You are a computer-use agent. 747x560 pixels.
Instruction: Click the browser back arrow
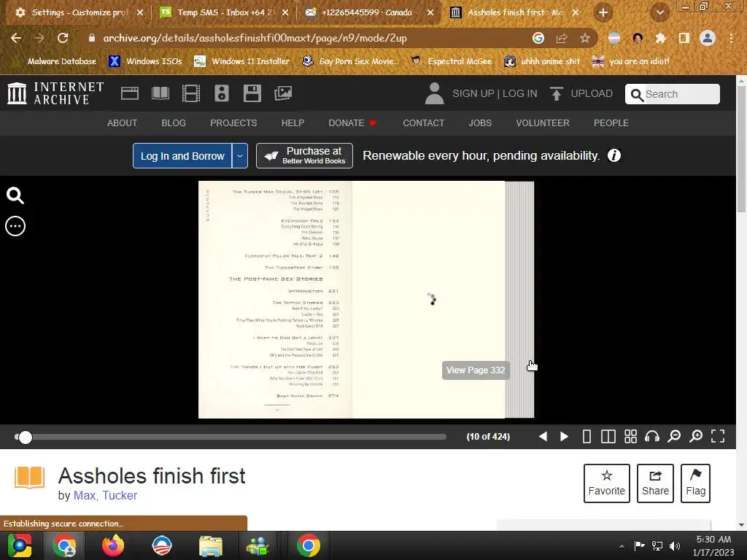tap(16, 38)
